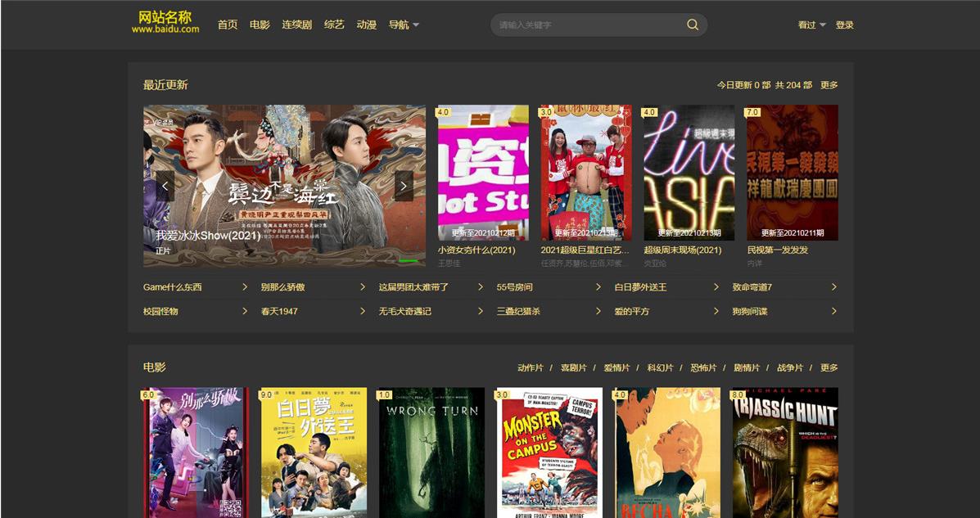Click the green carousel progress indicator
This screenshot has height=518, width=980.
point(409,261)
